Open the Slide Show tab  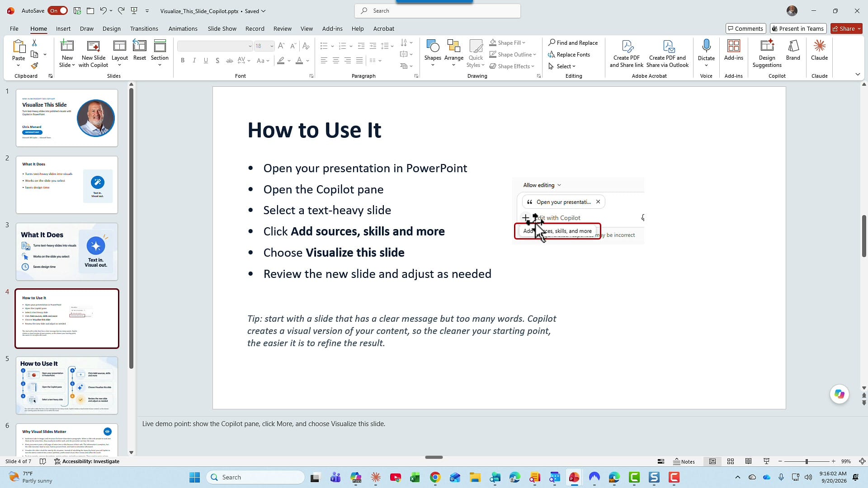(222, 28)
